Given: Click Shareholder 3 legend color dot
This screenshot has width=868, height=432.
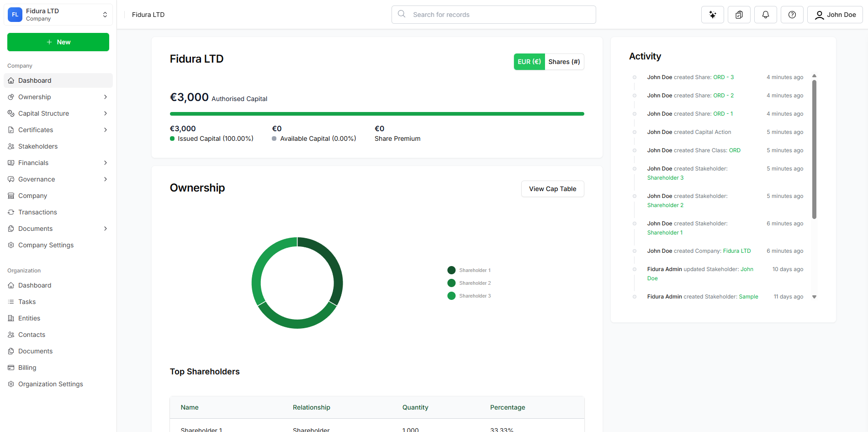Looking at the screenshot, I should click(x=451, y=296).
